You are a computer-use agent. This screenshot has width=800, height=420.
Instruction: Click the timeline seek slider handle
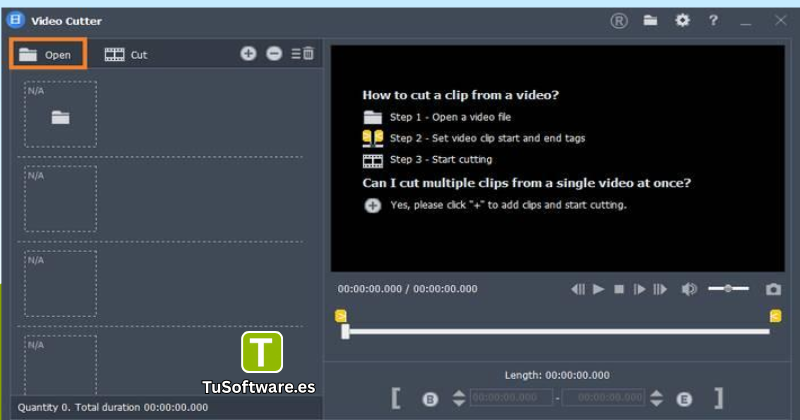[x=345, y=331]
